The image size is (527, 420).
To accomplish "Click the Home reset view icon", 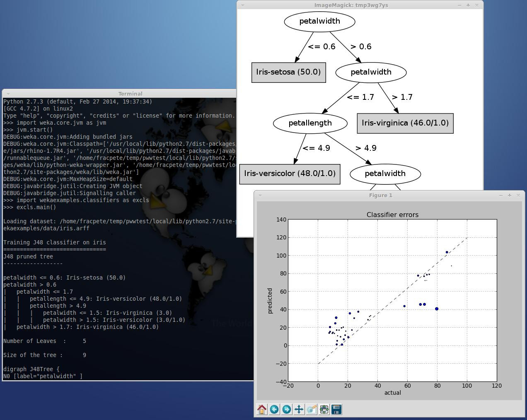I will 262,410.
